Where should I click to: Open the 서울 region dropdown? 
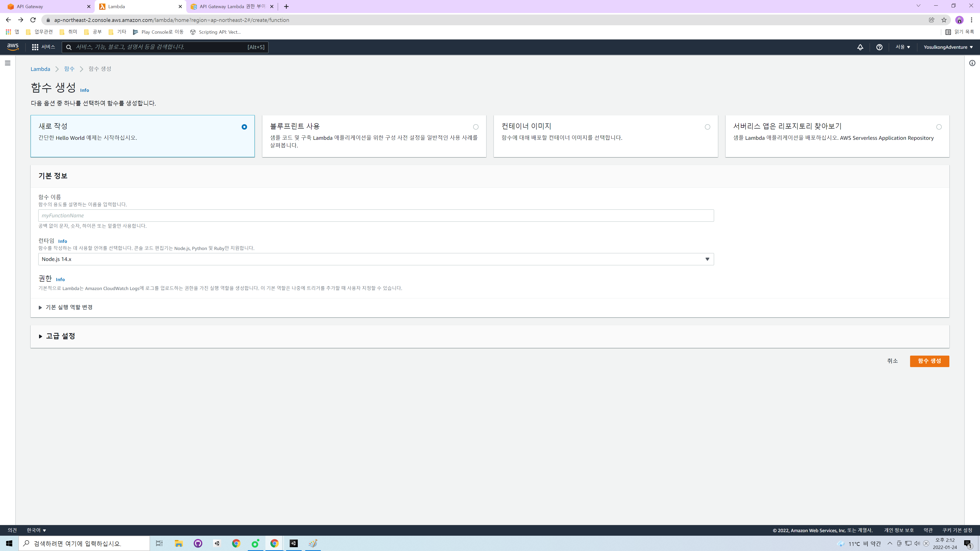click(903, 47)
